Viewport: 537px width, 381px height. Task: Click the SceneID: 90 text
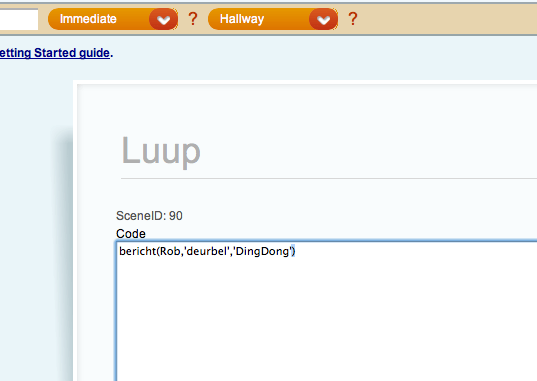[149, 216]
